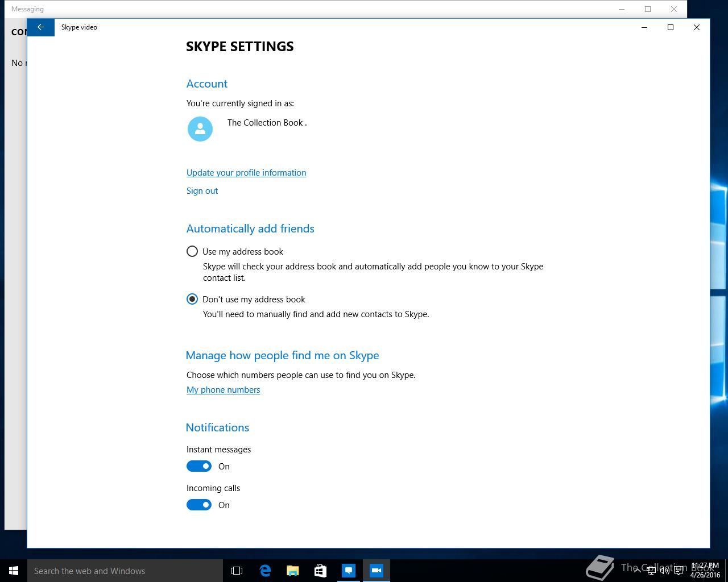
Task: Click the Sign out link
Action: (202, 191)
